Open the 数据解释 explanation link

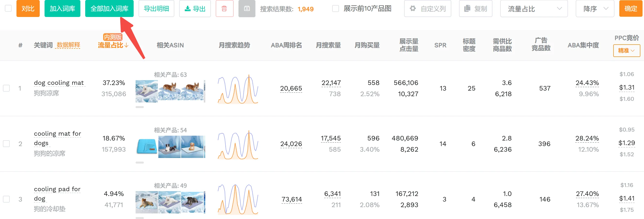pyautogui.click(x=68, y=45)
